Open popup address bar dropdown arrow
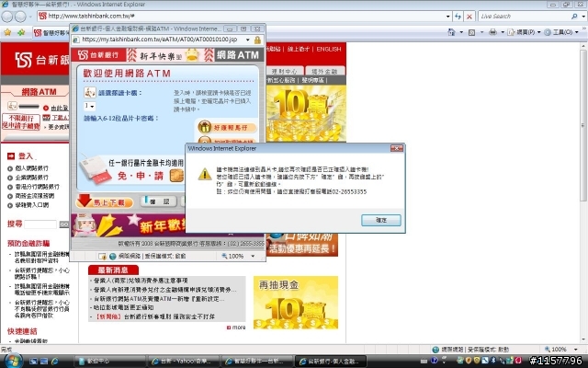This screenshot has height=368, width=588. point(247,40)
